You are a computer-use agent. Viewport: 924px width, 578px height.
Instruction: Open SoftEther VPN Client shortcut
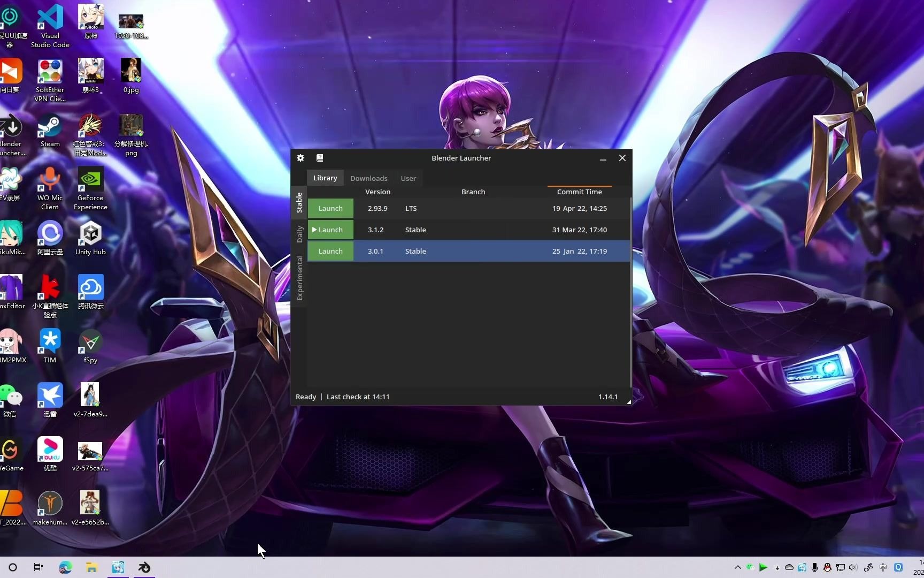[50, 80]
